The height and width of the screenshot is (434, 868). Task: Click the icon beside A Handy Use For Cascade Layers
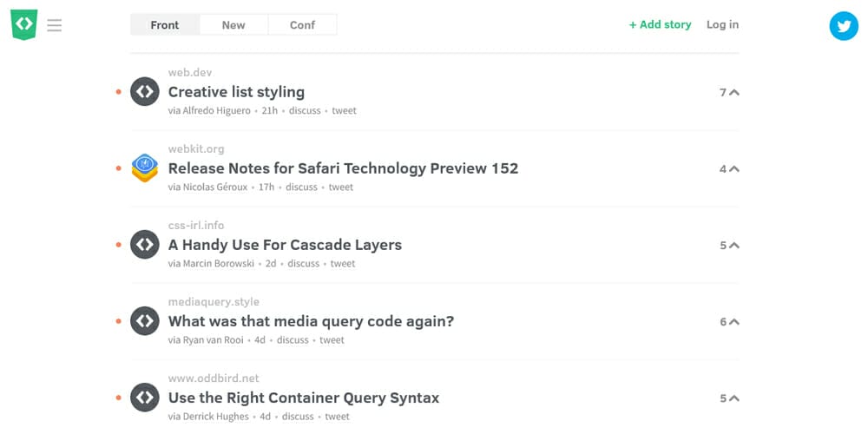pos(144,244)
